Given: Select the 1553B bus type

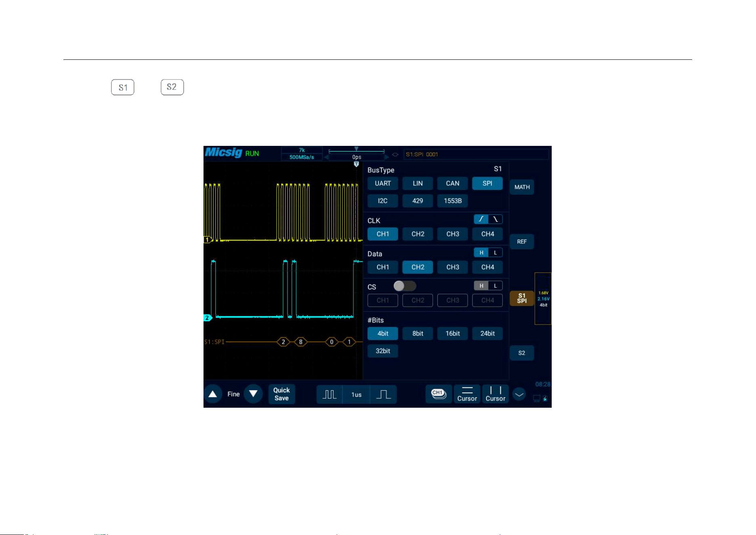Looking at the screenshot, I should (452, 201).
